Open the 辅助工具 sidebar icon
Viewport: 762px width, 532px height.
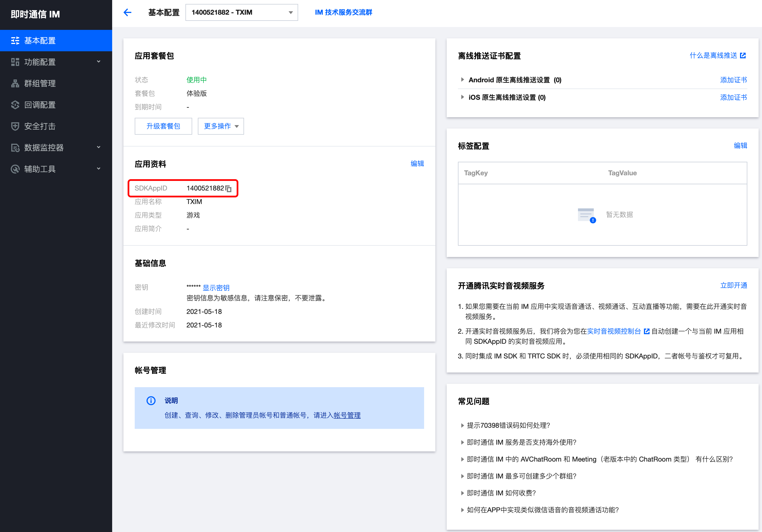point(15,169)
